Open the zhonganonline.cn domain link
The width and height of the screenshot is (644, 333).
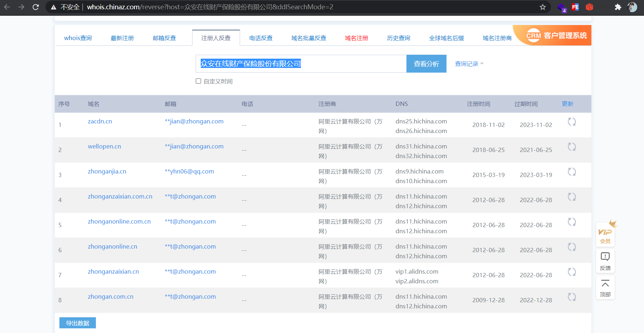[x=112, y=247]
